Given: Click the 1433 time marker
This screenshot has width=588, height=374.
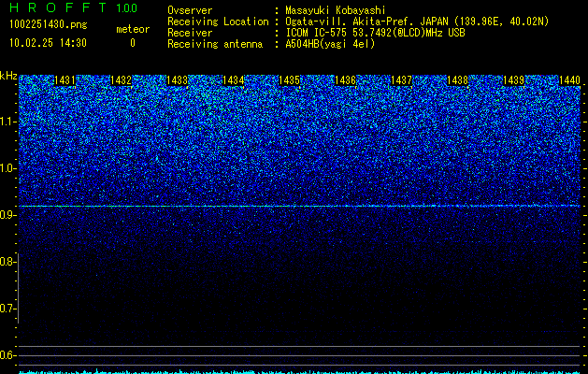Looking at the screenshot, I should (177, 80).
